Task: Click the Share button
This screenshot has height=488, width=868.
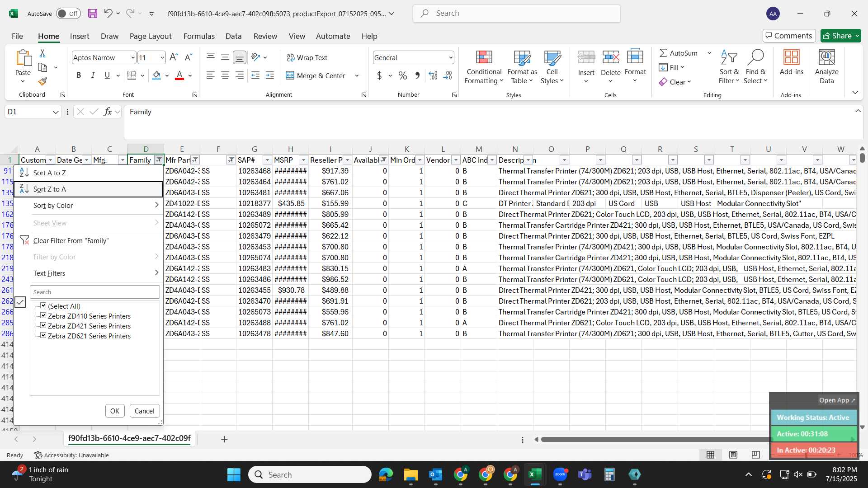Action: pyautogui.click(x=841, y=36)
